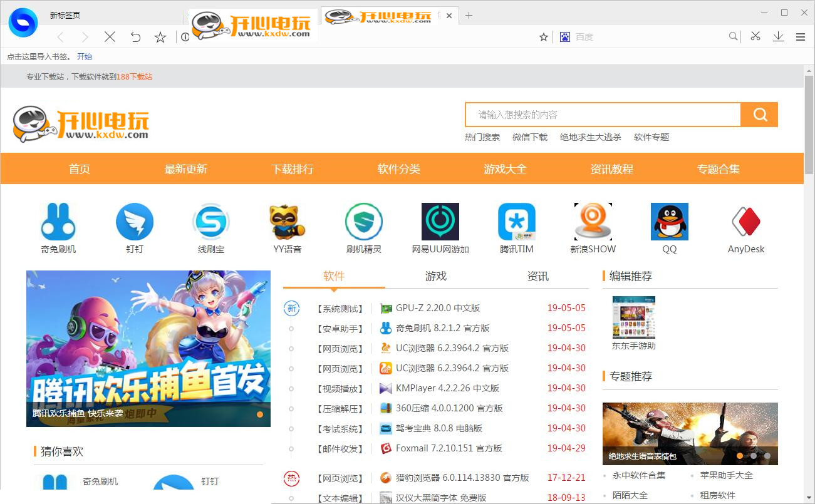Image resolution: width=815 pixels, height=504 pixels.
Task: Switch to the 游戏 tab
Action: [435, 275]
